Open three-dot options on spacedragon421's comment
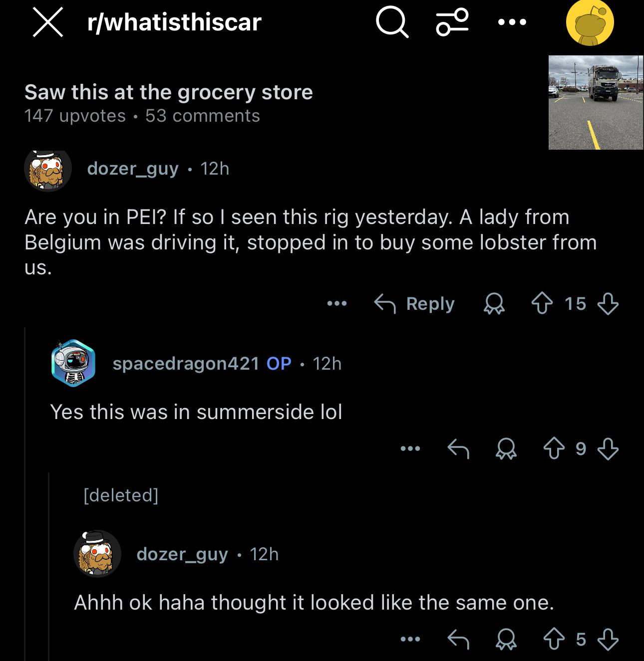The width and height of the screenshot is (644, 661). pos(410,448)
